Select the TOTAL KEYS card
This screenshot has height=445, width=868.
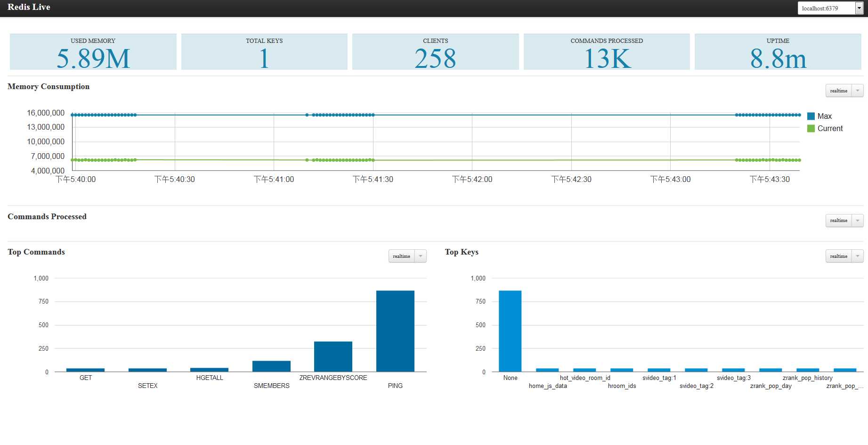click(x=264, y=52)
